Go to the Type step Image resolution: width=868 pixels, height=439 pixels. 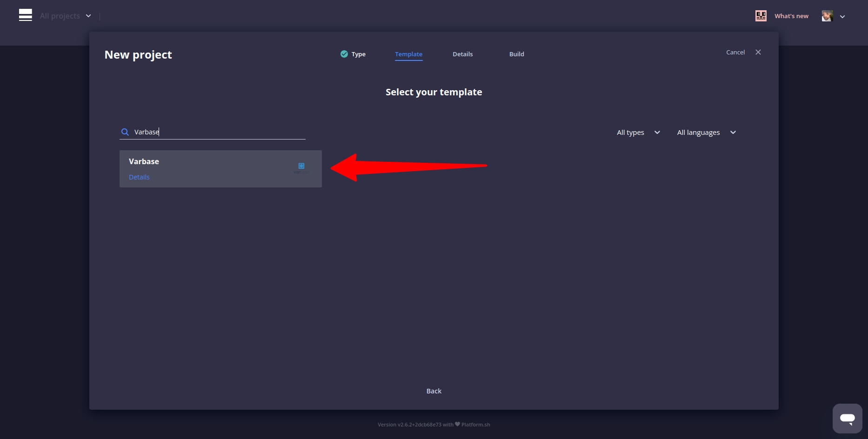point(358,54)
